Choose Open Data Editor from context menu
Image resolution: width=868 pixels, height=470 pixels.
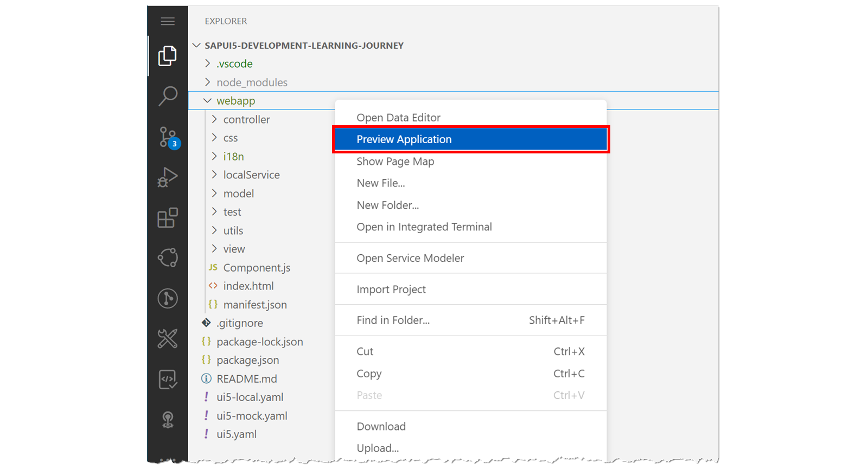[x=470, y=118]
